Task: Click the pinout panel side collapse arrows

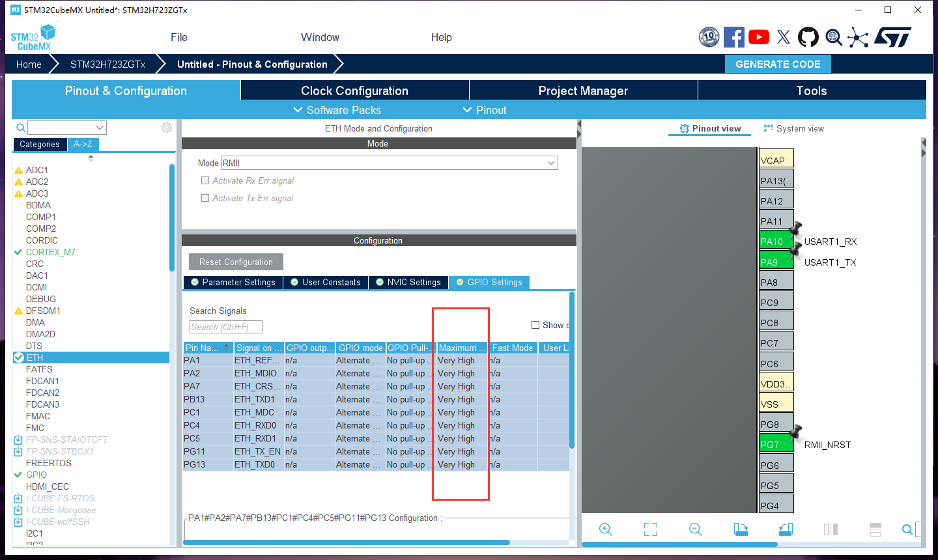Action: 923,148
